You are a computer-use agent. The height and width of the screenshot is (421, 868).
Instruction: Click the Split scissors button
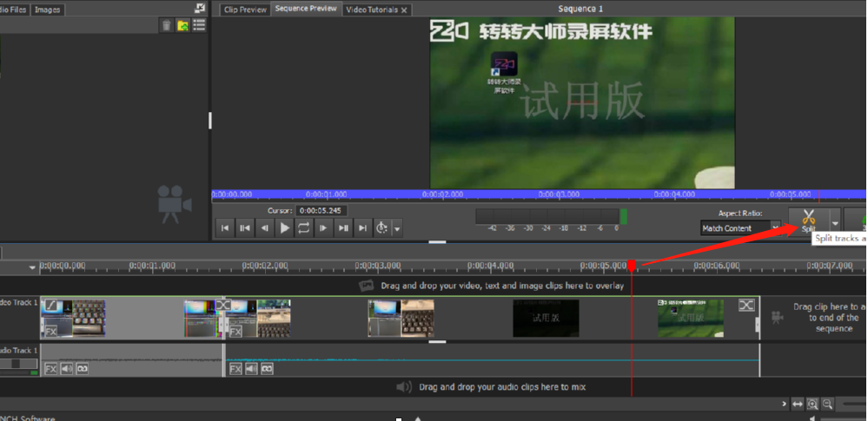coord(808,220)
